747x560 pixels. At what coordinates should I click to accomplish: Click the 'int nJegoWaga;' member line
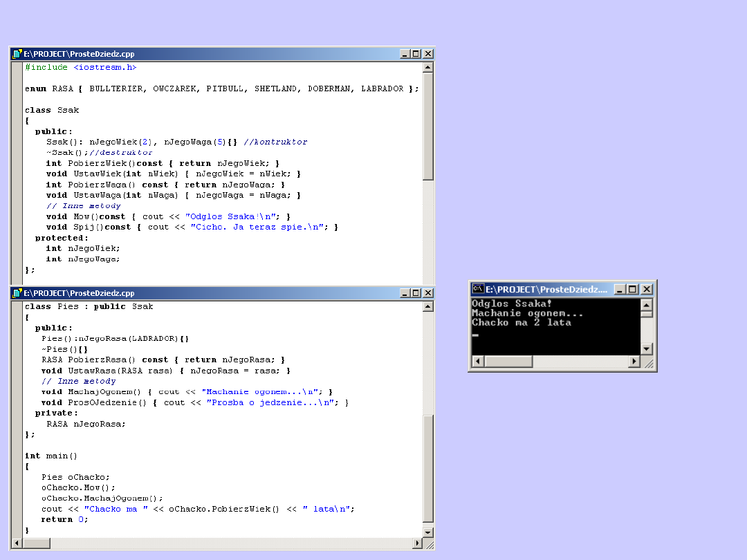(x=83, y=259)
